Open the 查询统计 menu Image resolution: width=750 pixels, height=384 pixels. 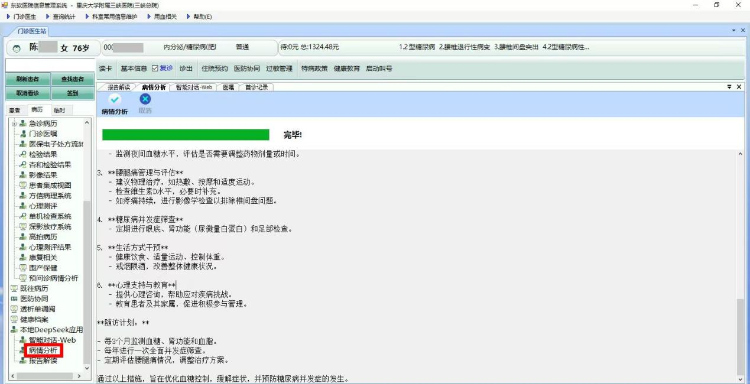[x=61, y=16]
